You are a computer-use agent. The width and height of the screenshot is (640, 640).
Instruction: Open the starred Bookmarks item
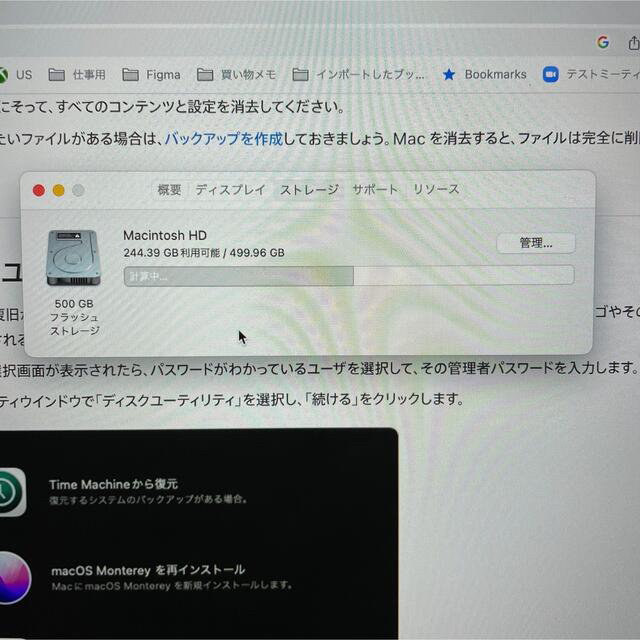tap(484, 75)
